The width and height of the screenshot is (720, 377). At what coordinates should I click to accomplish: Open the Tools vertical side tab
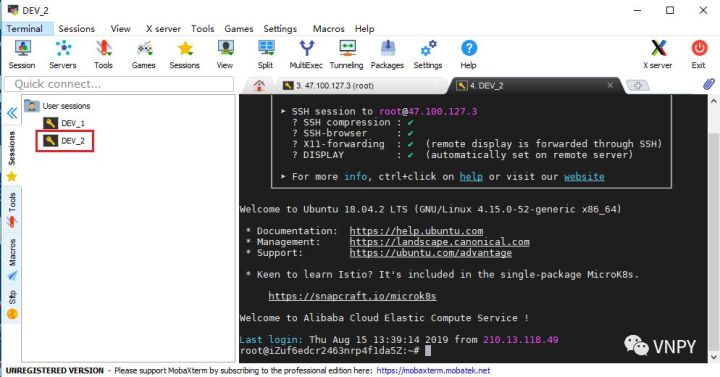coord(12,210)
